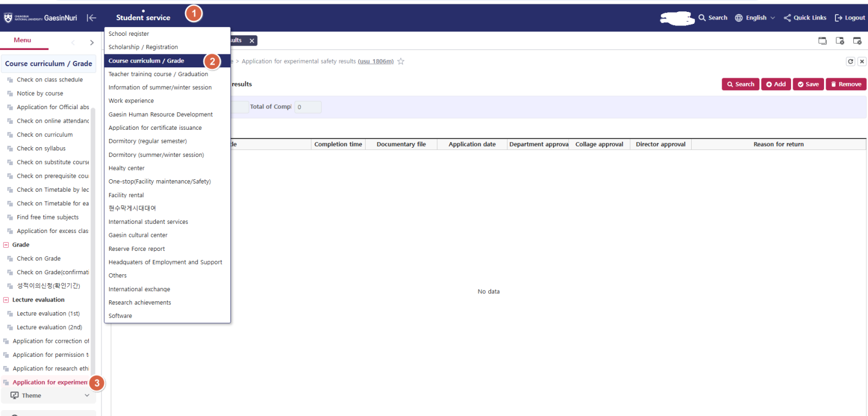This screenshot has width=868, height=416.
Task: Collapse the Grade section in the sidebar
Action: (6, 245)
